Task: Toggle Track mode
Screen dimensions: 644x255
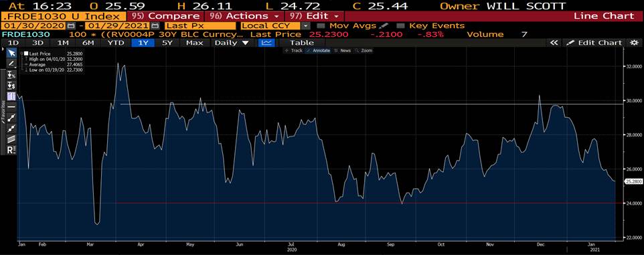Action: [x=293, y=50]
